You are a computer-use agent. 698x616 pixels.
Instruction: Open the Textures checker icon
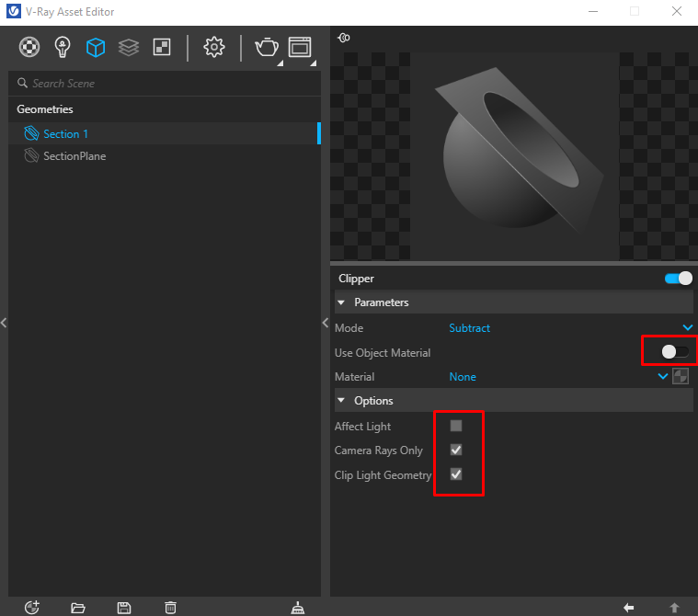(162, 47)
